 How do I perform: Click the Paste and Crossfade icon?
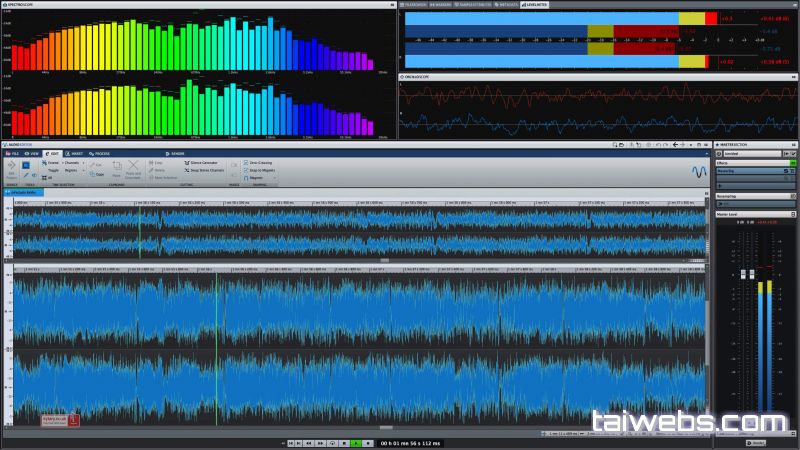(134, 168)
